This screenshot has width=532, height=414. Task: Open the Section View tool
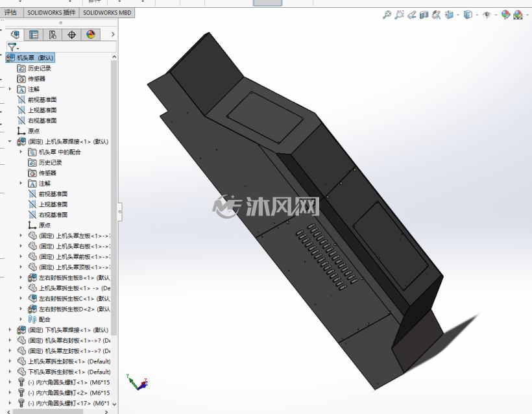[x=424, y=15]
